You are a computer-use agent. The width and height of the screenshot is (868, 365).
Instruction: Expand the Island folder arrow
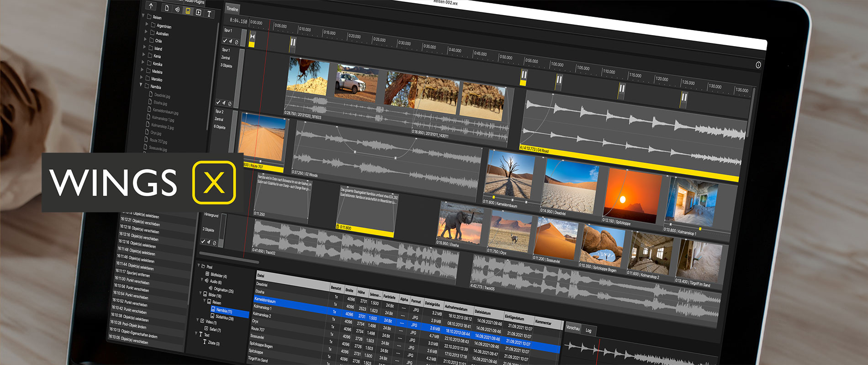(x=145, y=47)
